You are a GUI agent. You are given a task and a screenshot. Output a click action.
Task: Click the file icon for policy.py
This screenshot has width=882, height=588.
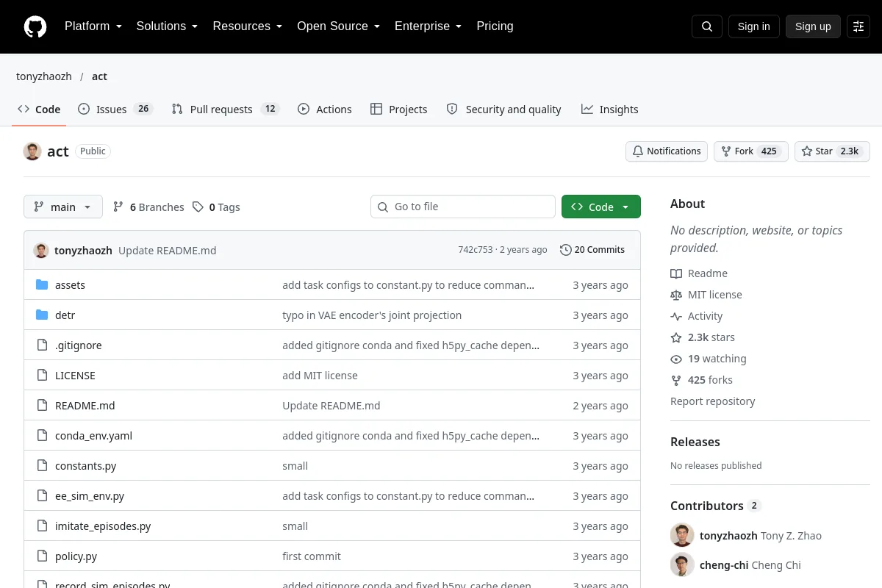click(x=42, y=556)
